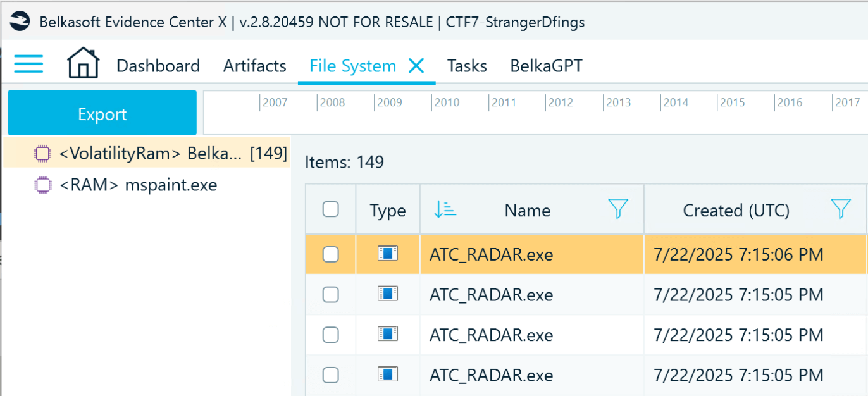Select the ATC_RADAR.exe created 7:15:06 PM
868x396 pixels.
click(492, 254)
